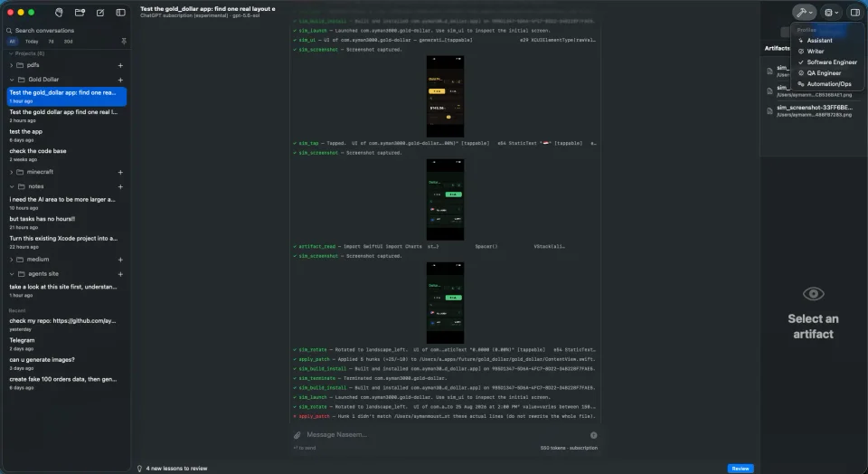Add conversation to Gold Dollar project

click(x=120, y=80)
